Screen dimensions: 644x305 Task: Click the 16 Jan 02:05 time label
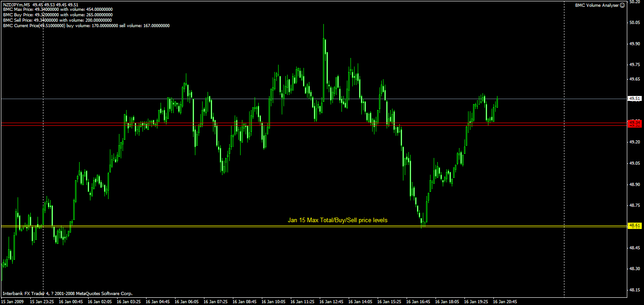click(100, 301)
